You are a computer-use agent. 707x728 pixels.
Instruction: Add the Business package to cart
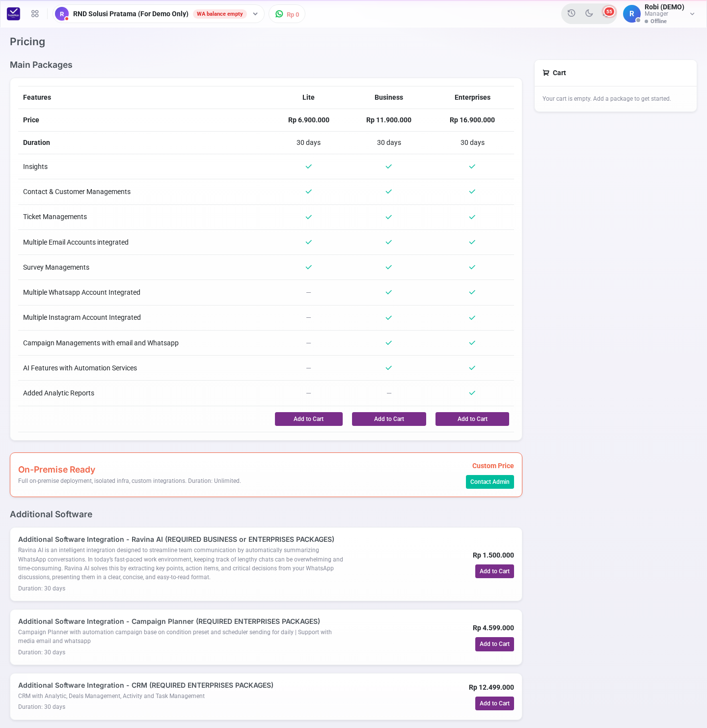click(x=389, y=419)
